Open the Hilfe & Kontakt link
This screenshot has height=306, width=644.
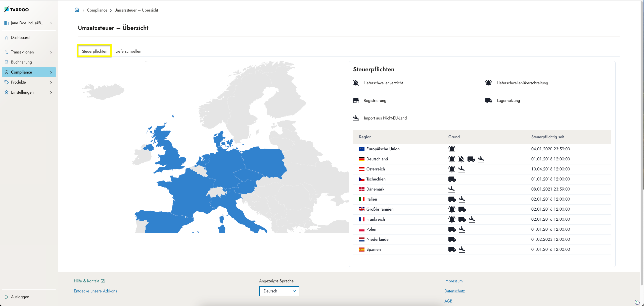click(x=86, y=281)
